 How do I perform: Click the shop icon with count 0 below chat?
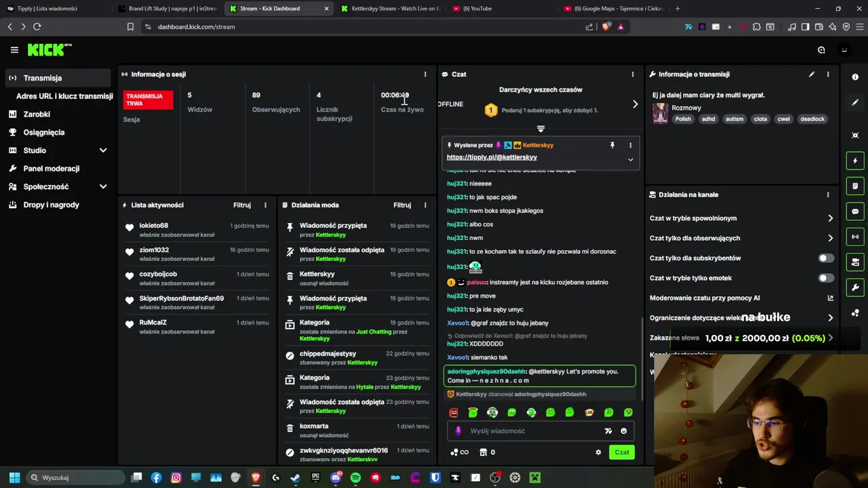[488, 452]
